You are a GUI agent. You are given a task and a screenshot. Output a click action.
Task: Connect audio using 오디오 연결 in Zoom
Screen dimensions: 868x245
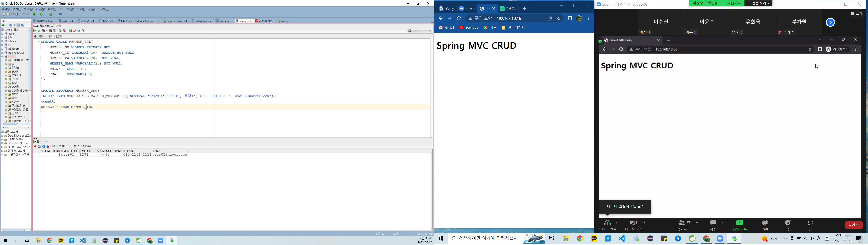tap(608, 225)
